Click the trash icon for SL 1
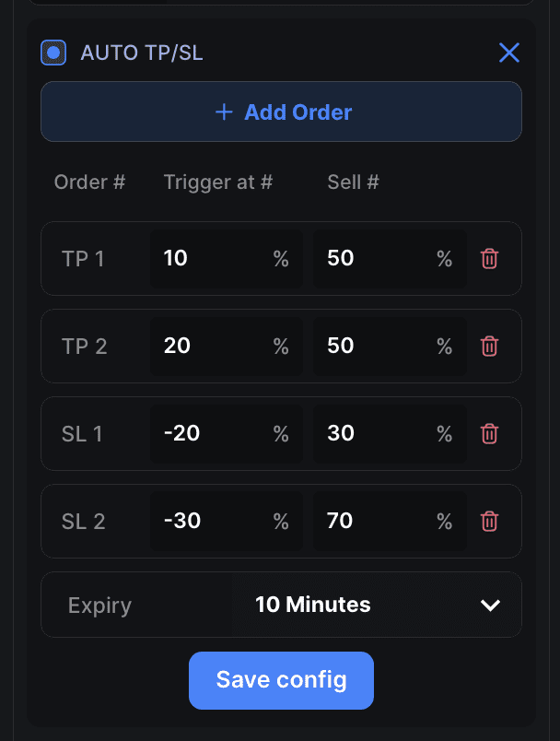The image size is (560, 741). pyautogui.click(x=489, y=433)
